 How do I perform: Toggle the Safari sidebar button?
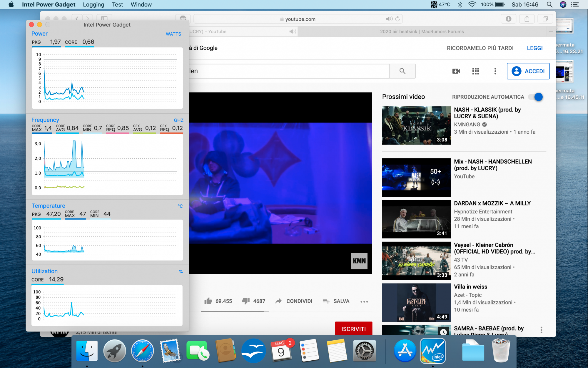(104, 18)
